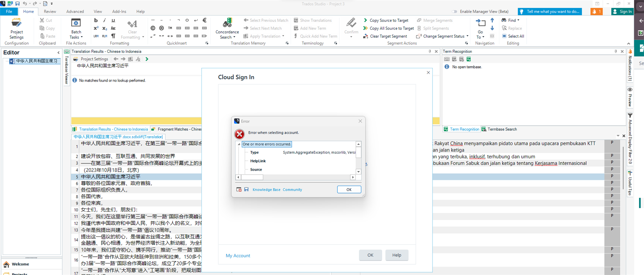Image resolution: width=644 pixels, height=275 pixels.
Task: Click OK in the Error dialog
Action: pyautogui.click(x=349, y=190)
